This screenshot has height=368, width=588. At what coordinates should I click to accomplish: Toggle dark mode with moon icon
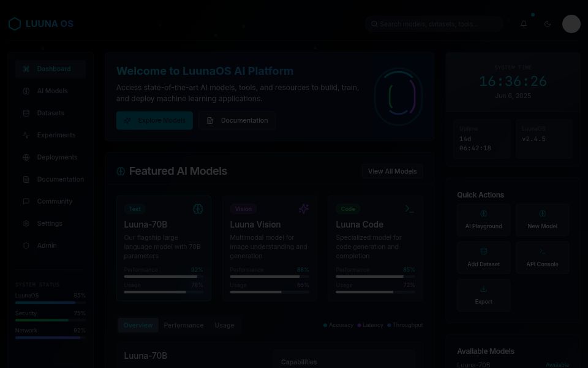click(x=548, y=24)
